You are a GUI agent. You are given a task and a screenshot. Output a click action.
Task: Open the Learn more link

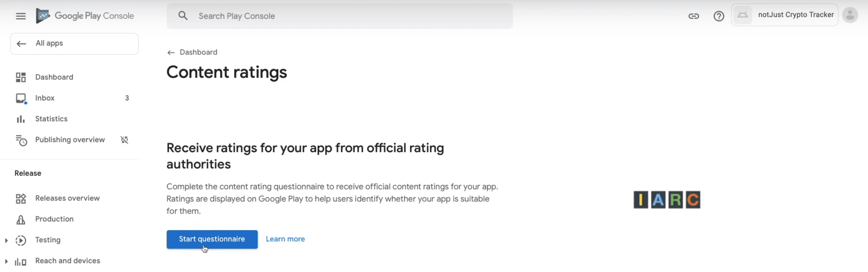pos(285,239)
